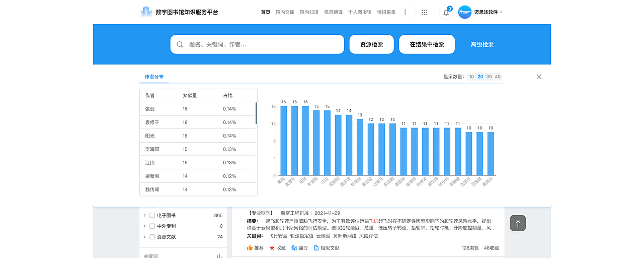The height and width of the screenshot is (258, 644).
Task: Click the 风险评估 keyword
Action: click(368, 236)
